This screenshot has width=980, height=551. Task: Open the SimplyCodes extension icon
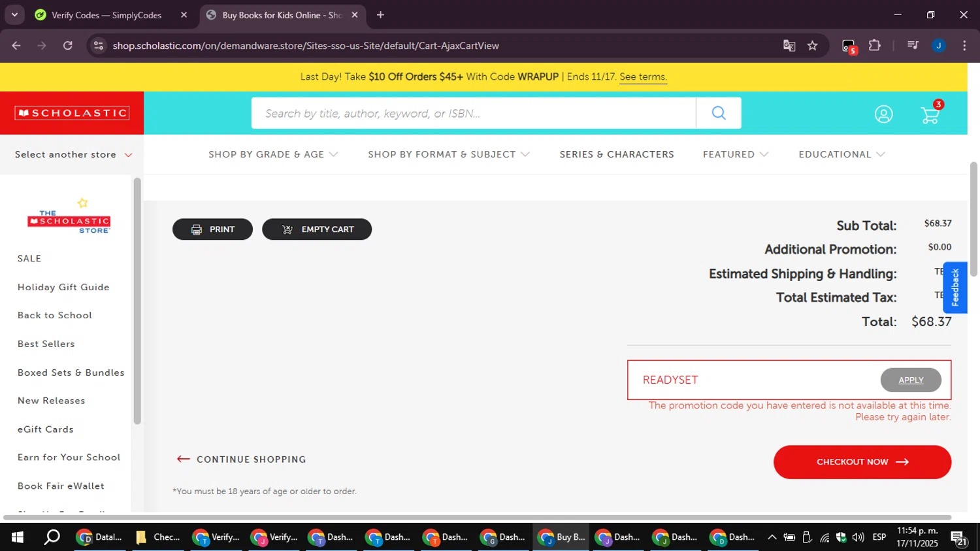tap(849, 46)
